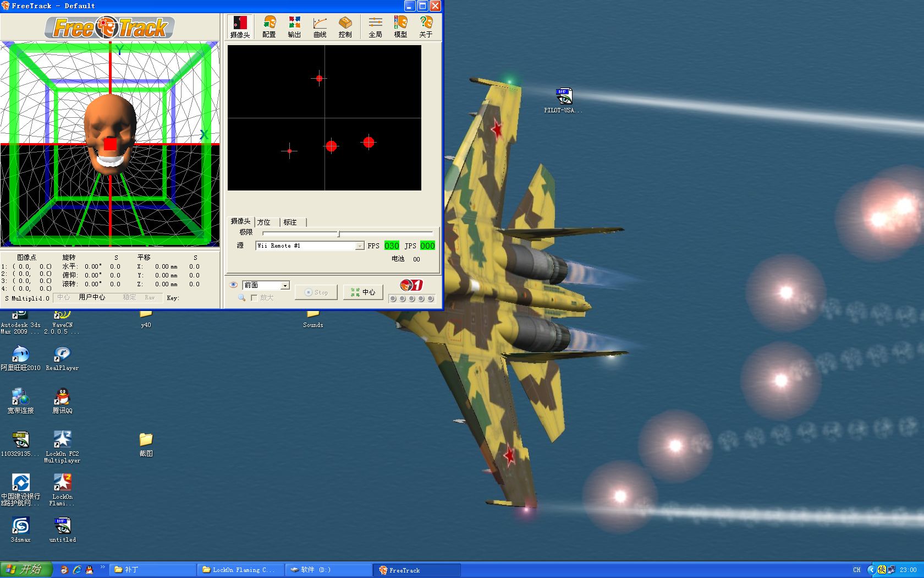Open the RealPlayer desktop shortcut

(x=62, y=358)
